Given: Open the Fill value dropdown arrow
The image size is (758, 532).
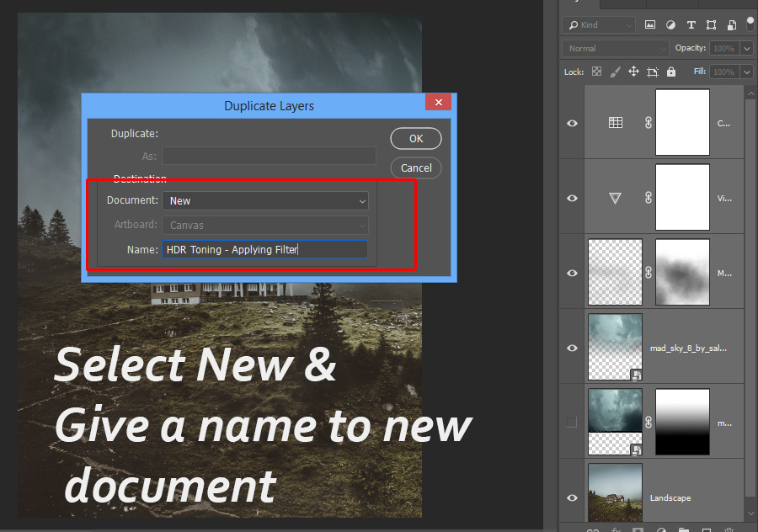Looking at the screenshot, I should coord(745,72).
